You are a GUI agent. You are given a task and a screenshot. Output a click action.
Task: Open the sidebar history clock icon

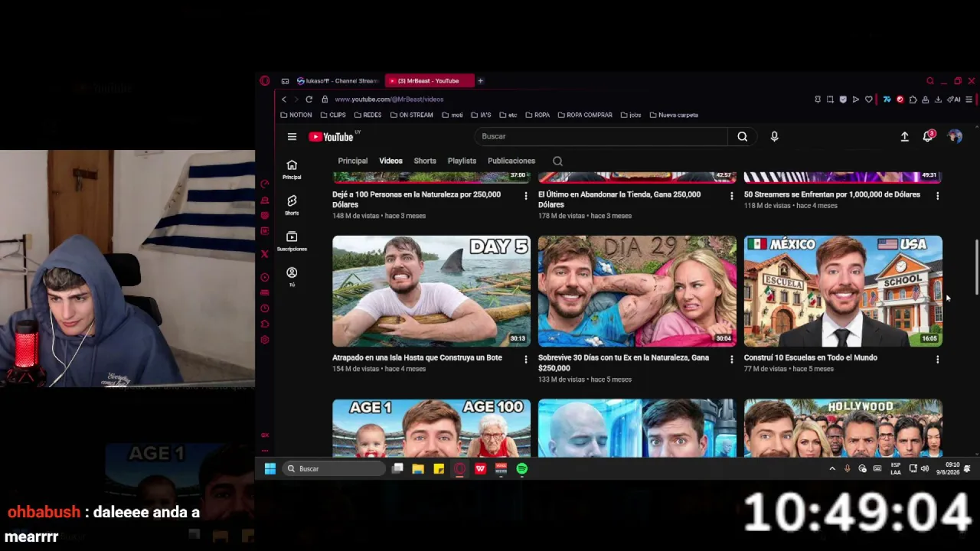[x=264, y=308]
